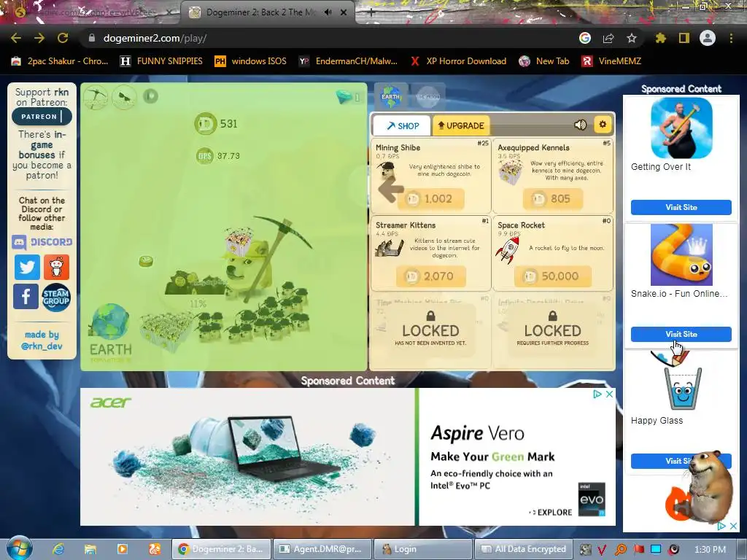Viewport: 747px width, 560px height.
Task: Open the sunglasses accessories icon in the game
Action: (x=124, y=97)
